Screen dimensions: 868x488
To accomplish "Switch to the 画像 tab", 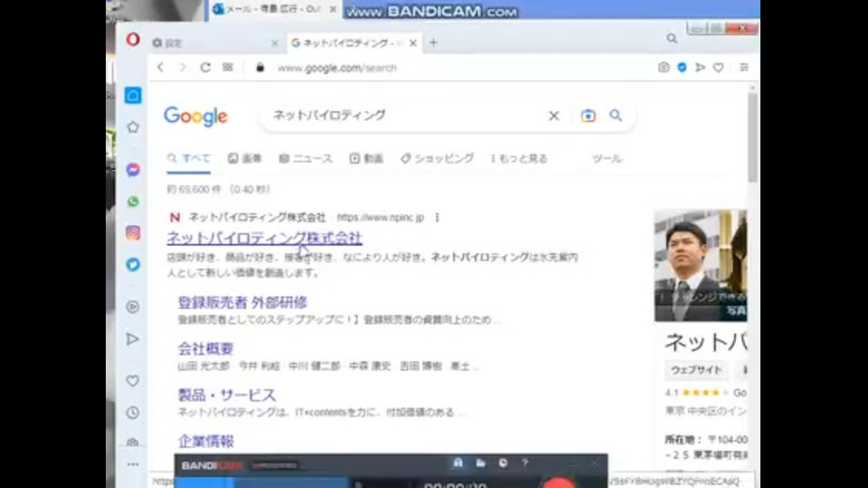I will click(x=245, y=159).
